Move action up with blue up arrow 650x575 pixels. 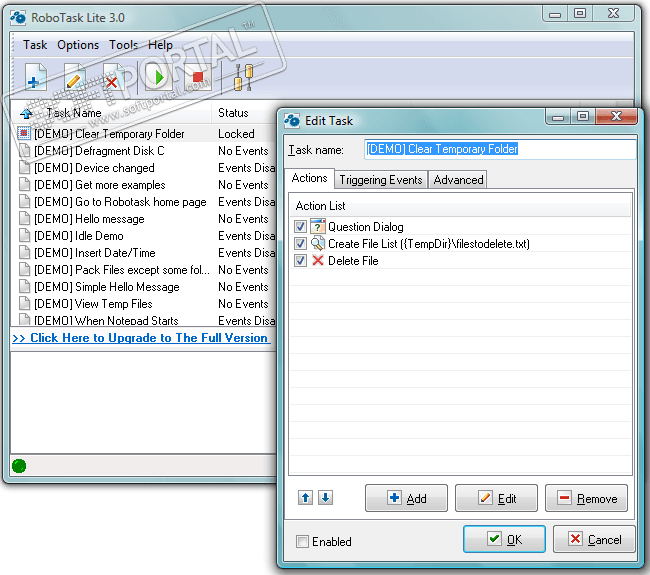tap(306, 497)
